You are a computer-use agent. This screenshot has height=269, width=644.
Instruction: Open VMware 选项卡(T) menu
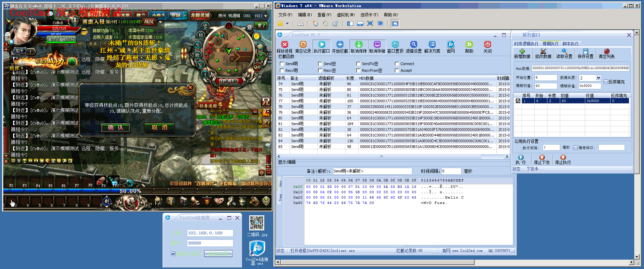pos(369,15)
